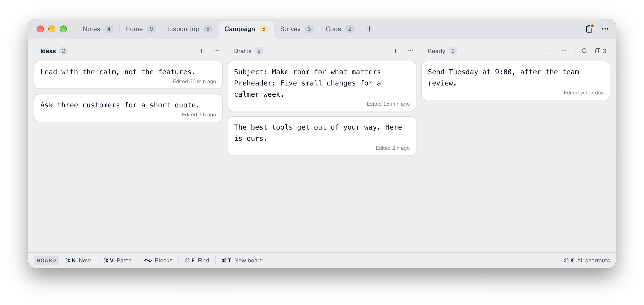Click New board shortcut in status bar
Viewport: 644px width, 305px height.
coord(242,260)
